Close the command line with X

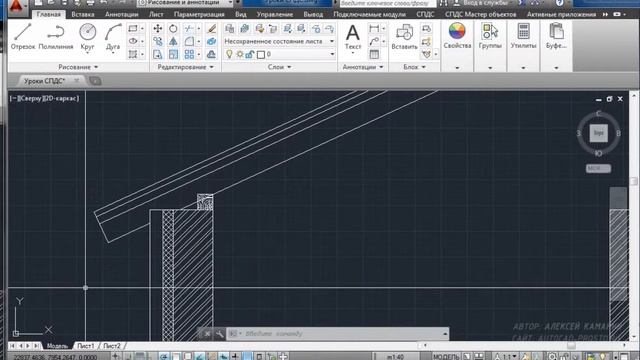click(207, 334)
